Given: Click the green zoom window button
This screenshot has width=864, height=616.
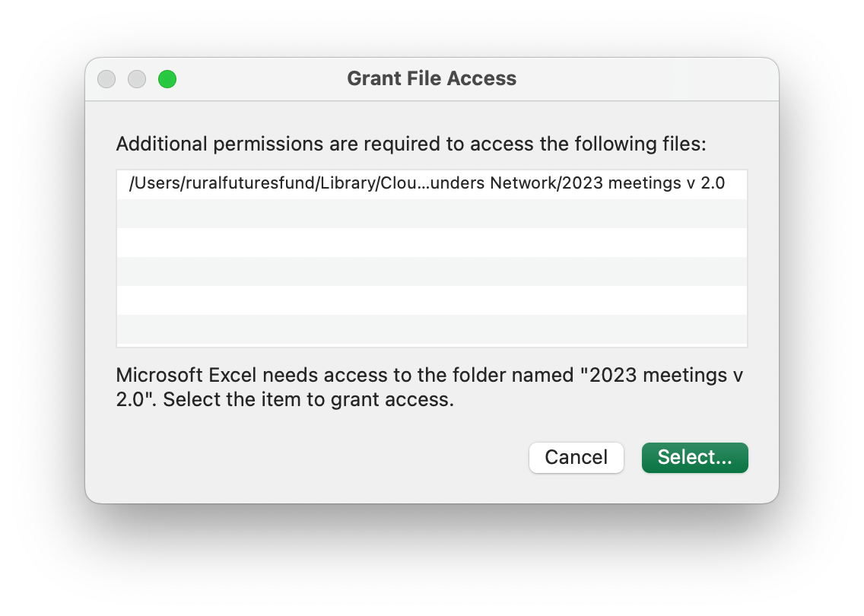Looking at the screenshot, I should click(167, 79).
